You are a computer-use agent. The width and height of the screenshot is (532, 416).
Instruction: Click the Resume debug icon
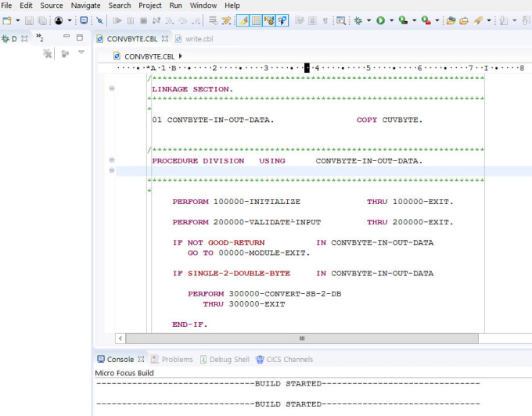click(x=117, y=20)
